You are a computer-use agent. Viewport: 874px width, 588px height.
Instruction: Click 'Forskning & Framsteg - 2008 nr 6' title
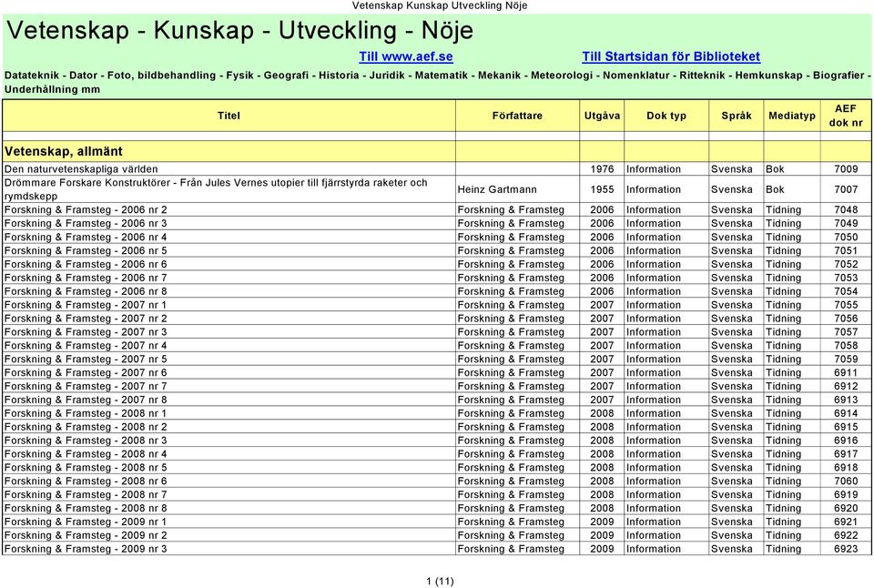click(x=86, y=481)
